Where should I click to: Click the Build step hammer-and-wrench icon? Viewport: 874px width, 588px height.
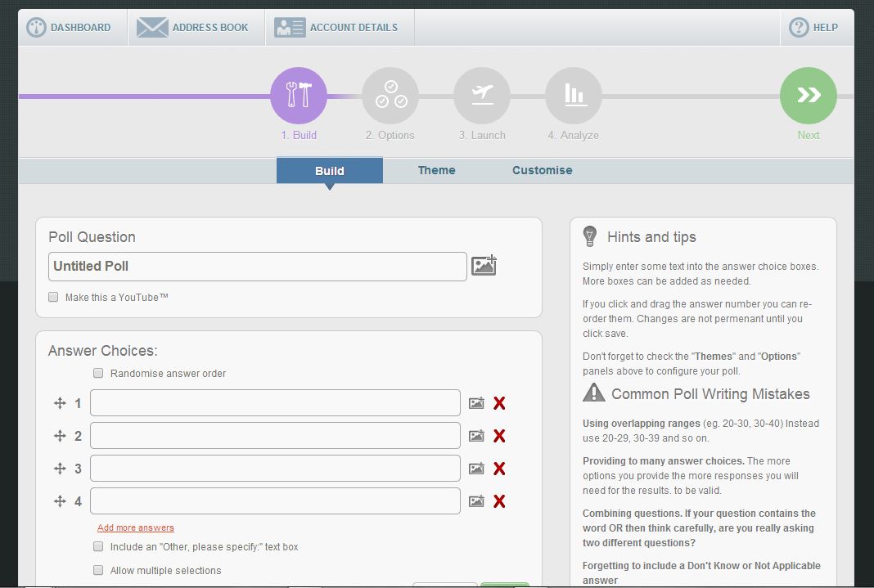[x=298, y=96]
